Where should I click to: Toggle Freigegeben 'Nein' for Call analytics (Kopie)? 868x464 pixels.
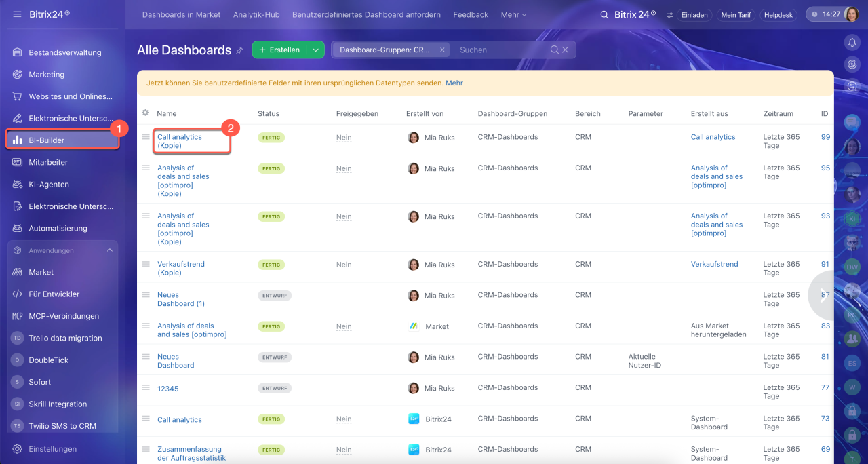tap(344, 137)
